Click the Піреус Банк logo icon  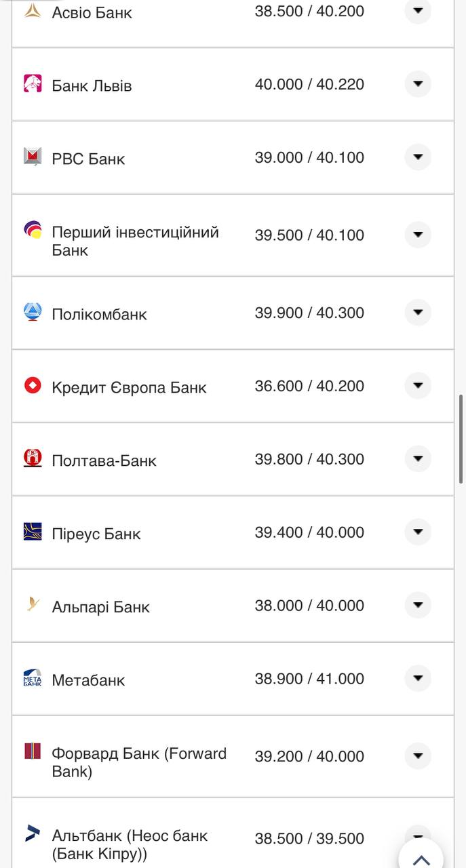pos(33,532)
